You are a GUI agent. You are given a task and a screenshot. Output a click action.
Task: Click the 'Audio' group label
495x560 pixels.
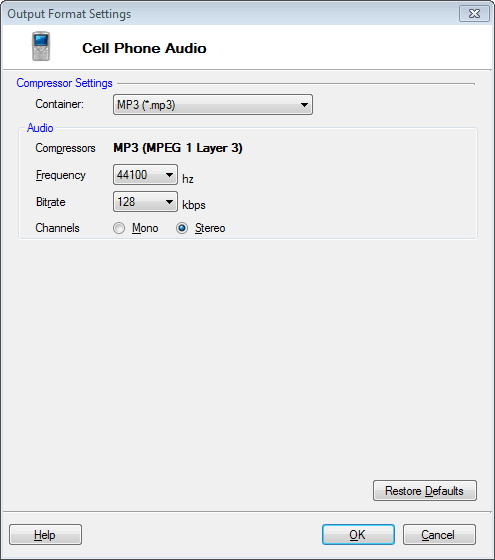(x=40, y=128)
